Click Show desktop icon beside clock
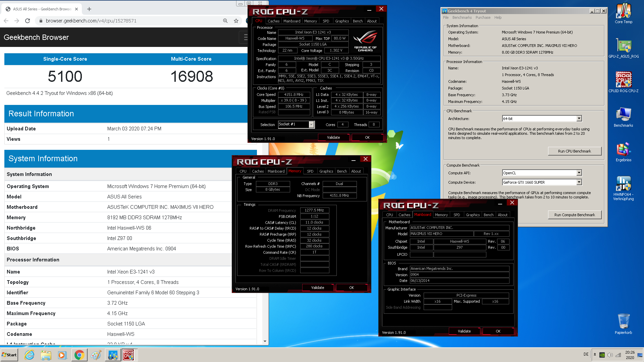This screenshot has height=362, width=644. [x=640, y=355]
